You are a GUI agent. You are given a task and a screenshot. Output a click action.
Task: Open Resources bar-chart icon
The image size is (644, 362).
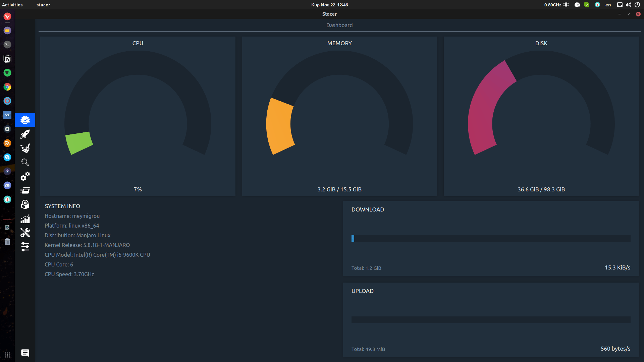pyautogui.click(x=25, y=219)
